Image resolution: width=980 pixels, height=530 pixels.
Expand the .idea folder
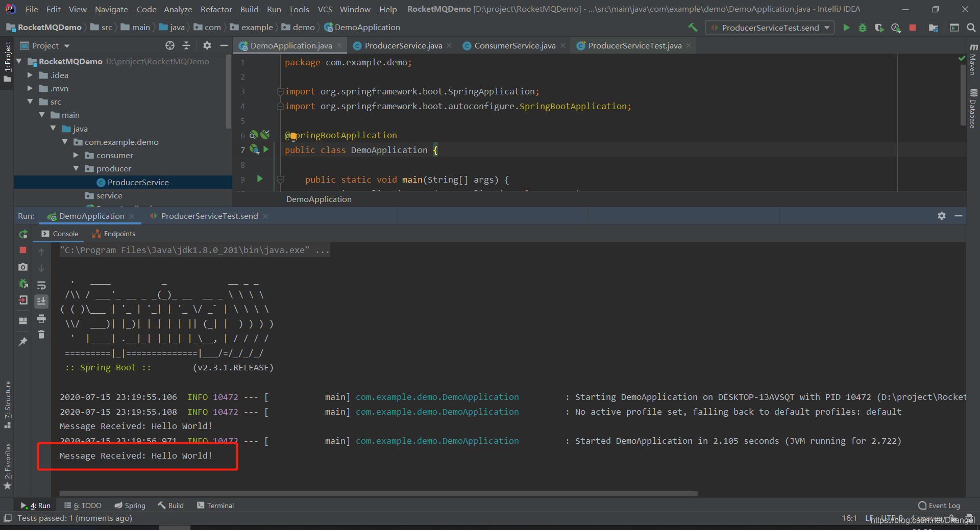tap(30, 75)
